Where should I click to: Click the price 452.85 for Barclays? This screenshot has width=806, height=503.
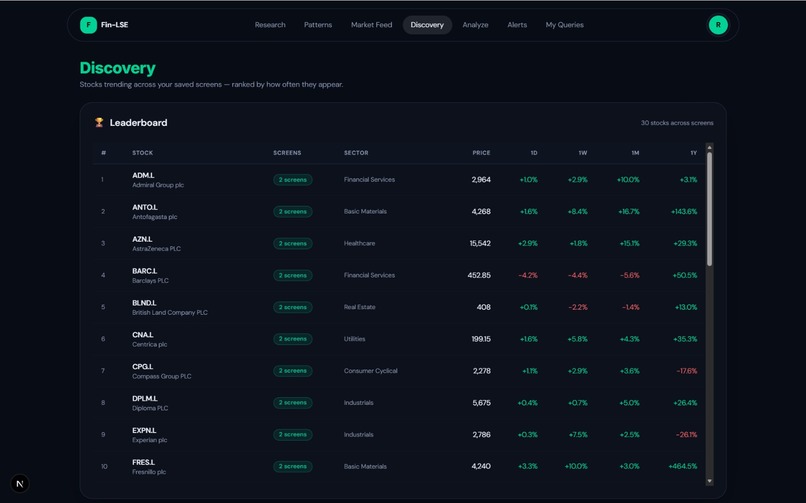tap(479, 275)
